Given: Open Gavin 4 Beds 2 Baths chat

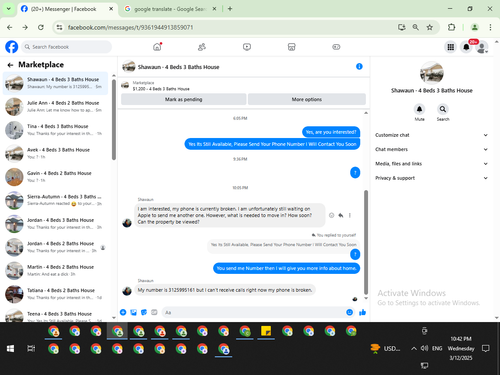Looking at the screenshot, I should tap(55, 177).
